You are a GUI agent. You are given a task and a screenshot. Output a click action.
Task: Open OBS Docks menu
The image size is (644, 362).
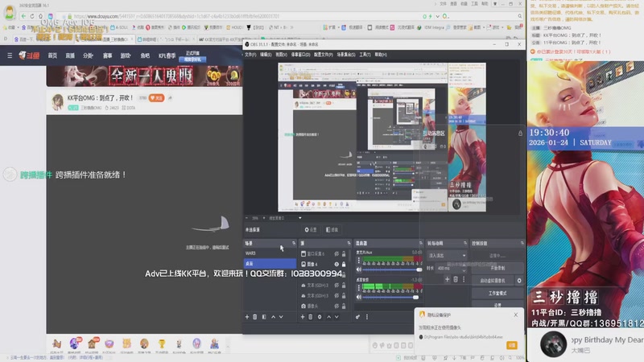pos(300,55)
